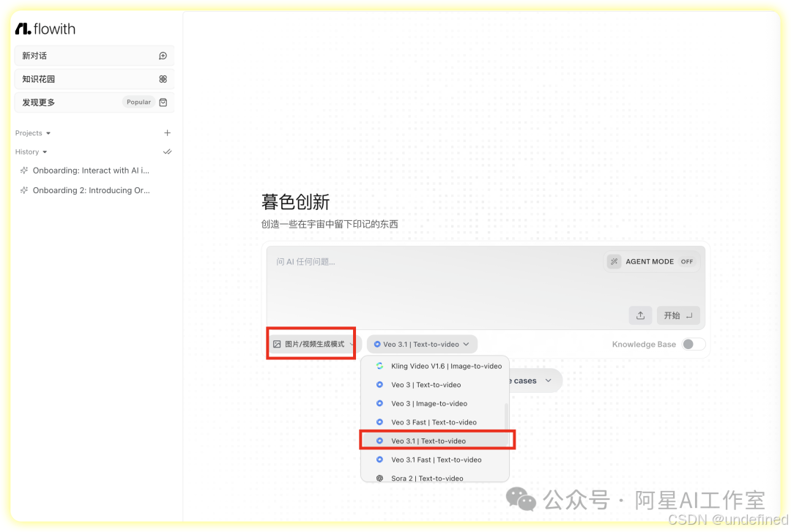The width and height of the screenshot is (791, 532).
Task: Click the bag icon beside 发现更多
Action: point(163,102)
